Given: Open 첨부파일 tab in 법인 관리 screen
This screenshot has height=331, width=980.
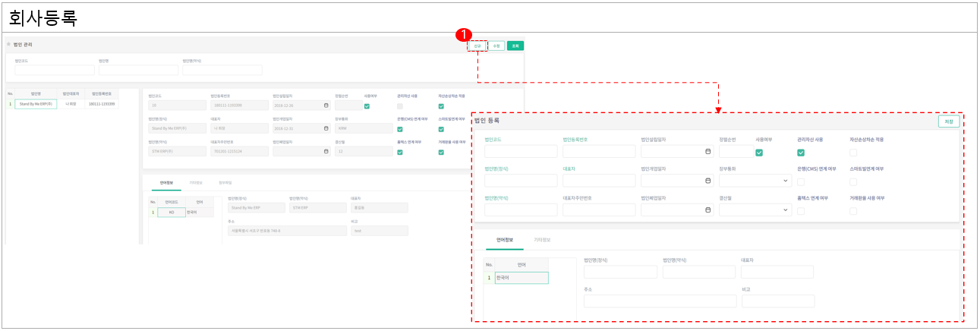Looking at the screenshot, I should click(x=225, y=183).
